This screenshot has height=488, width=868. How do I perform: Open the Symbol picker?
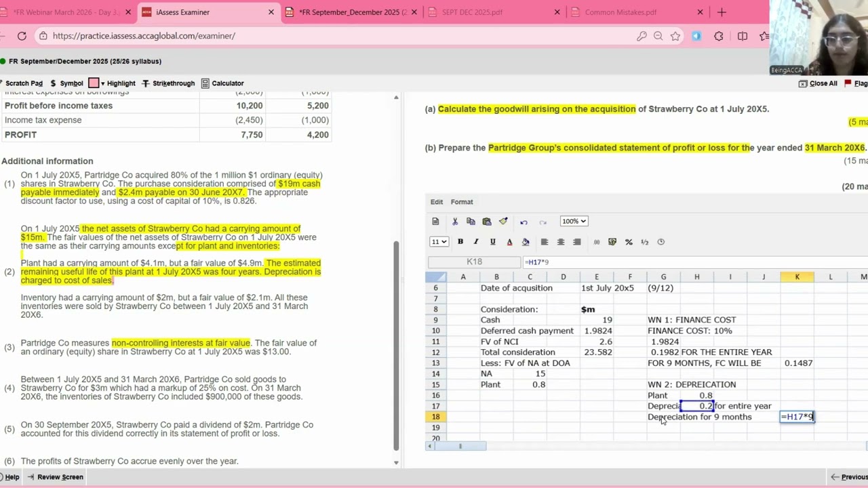66,83
